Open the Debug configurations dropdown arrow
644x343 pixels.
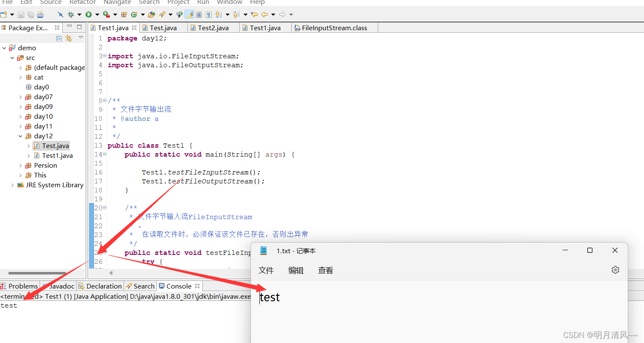[x=79, y=14]
